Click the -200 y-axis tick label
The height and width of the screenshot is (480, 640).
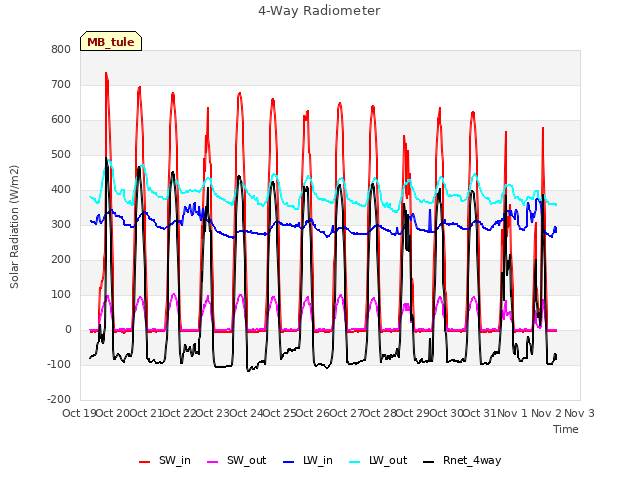tap(59, 400)
